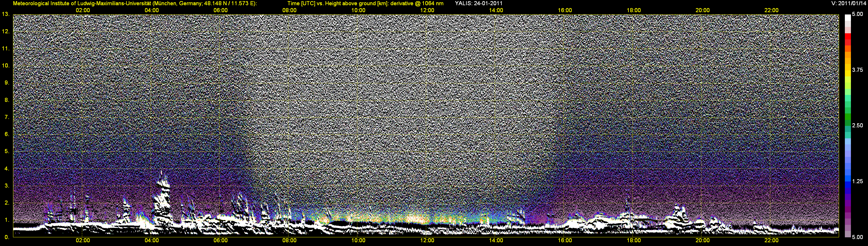This screenshot has height=246, width=868.
Task: Select the 10:00 label on the upper time axis
Action: [x=358, y=10]
